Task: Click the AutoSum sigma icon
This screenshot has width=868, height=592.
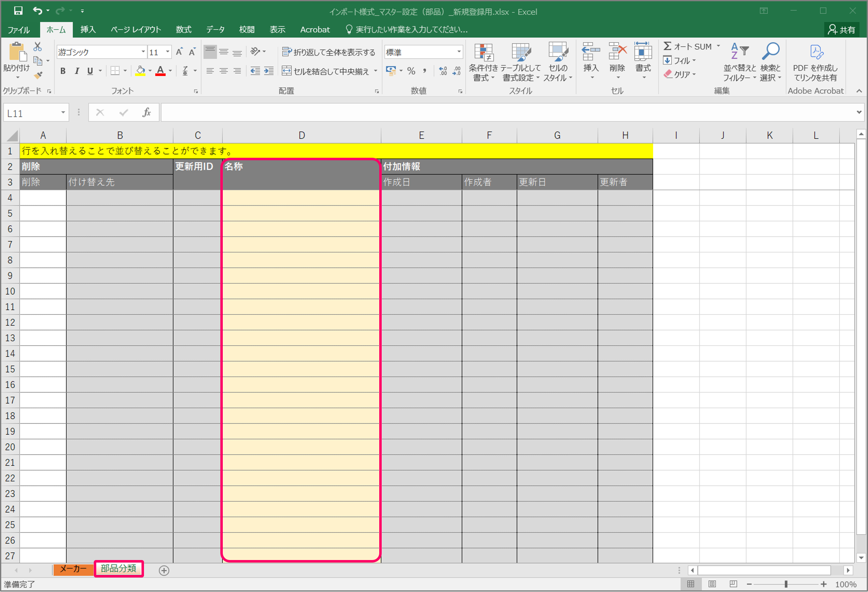Action: 667,46
